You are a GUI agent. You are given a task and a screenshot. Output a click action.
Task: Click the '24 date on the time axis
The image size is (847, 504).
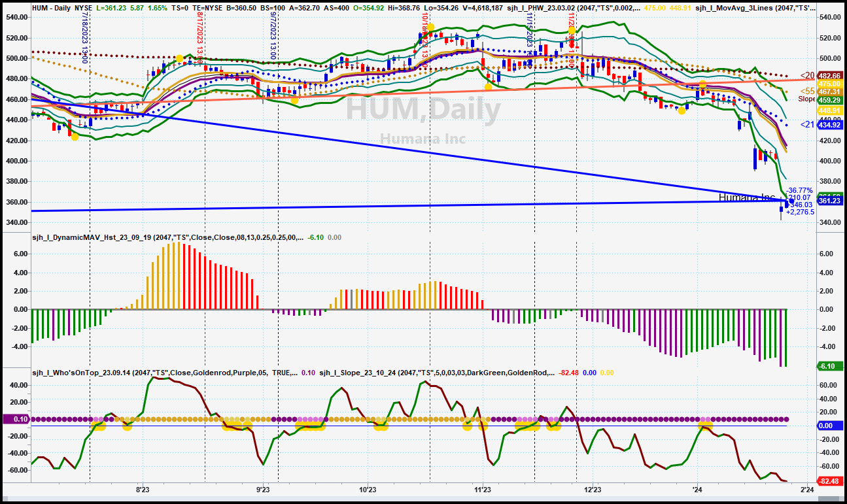click(x=697, y=489)
